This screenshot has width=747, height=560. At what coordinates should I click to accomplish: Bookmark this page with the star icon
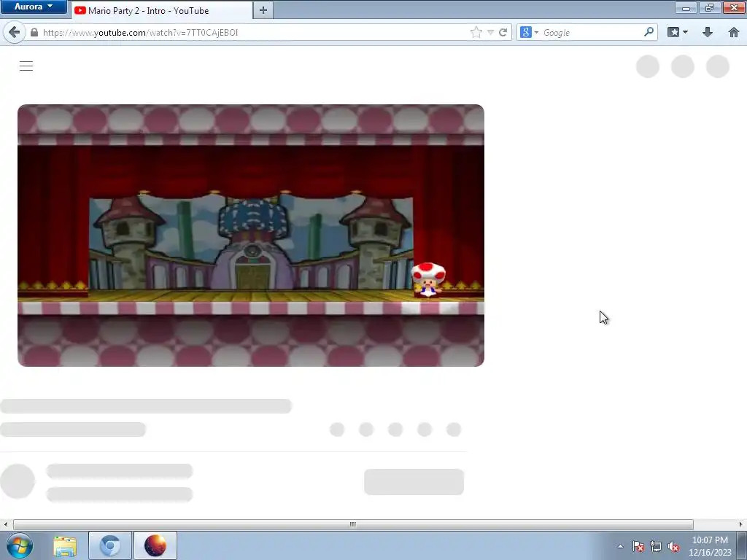point(476,32)
